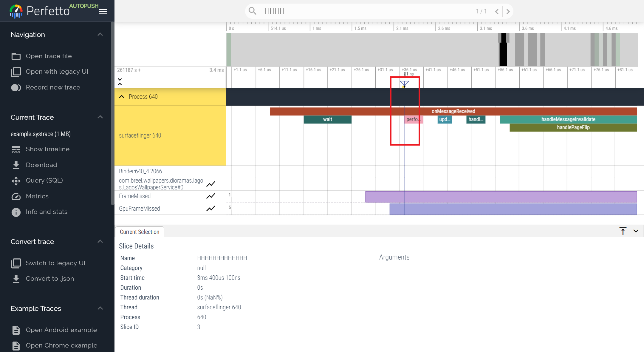Toggle chart view for FrameMissed track
This screenshot has height=352, width=644.
[211, 196]
